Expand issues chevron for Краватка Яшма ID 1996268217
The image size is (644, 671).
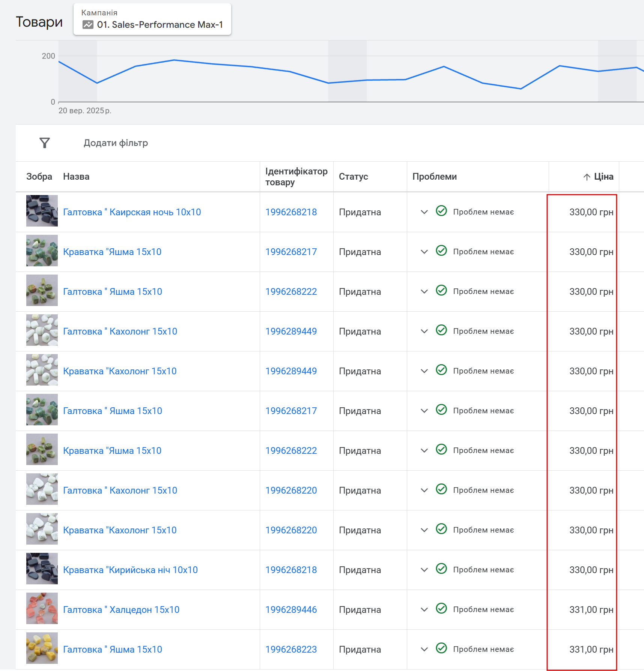[x=424, y=252]
